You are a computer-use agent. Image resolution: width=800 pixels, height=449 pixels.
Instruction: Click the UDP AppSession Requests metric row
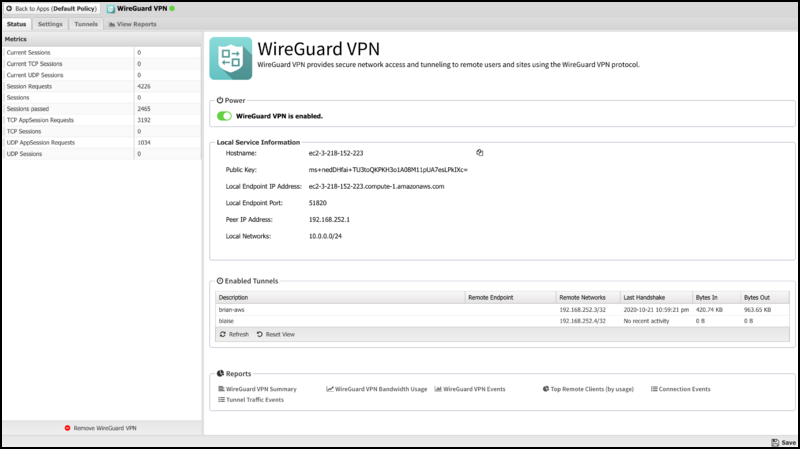102,142
